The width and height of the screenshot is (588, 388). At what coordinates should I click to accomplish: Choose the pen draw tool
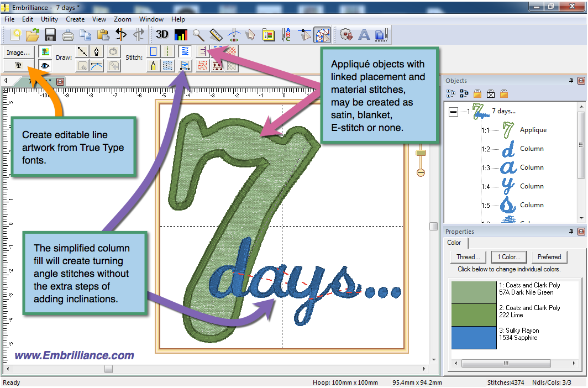coord(97,51)
